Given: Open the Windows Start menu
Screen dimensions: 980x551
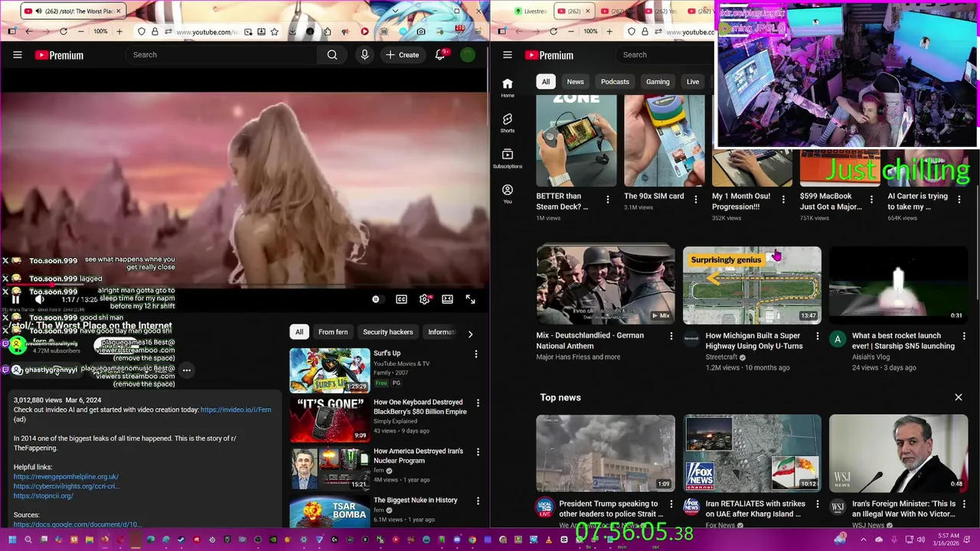Looking at the screenshot, I should 12,540.
